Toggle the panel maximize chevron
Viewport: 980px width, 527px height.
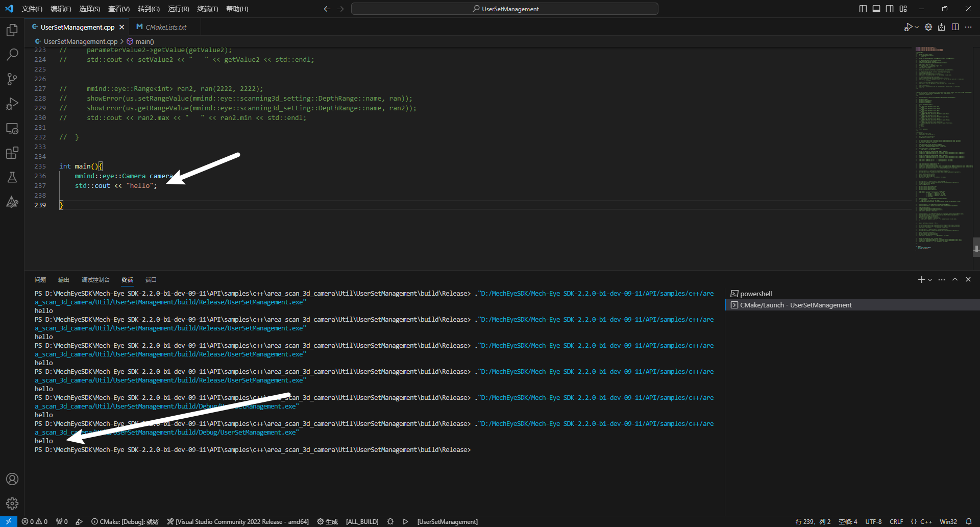coord(954,279)
